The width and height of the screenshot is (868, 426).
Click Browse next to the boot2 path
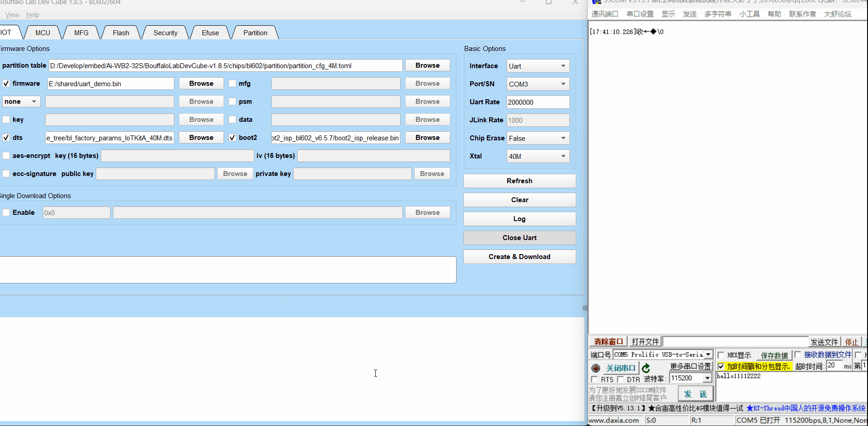(428, 138)
